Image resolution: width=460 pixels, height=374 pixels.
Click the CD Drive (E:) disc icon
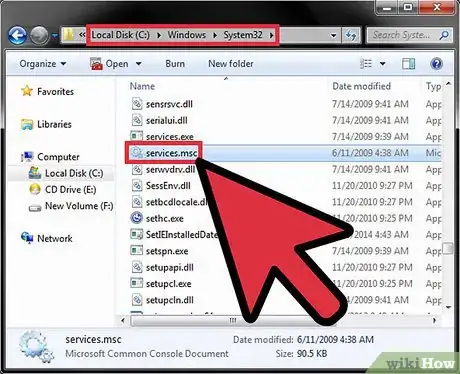pos(35,189)
